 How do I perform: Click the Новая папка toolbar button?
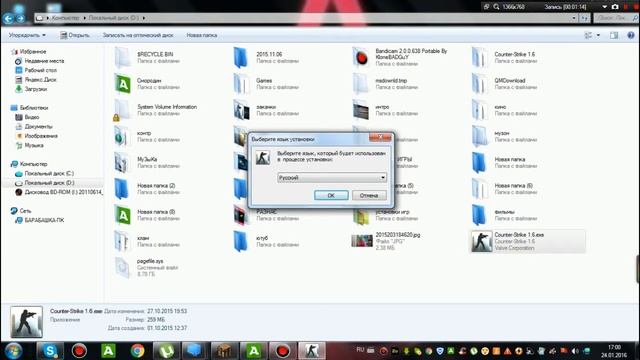(202, 36)
